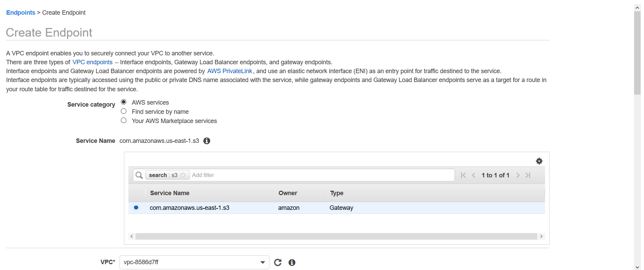The image size is (644, 270).
Task: Sort by Type column header
Action: [x=337, y=193]
